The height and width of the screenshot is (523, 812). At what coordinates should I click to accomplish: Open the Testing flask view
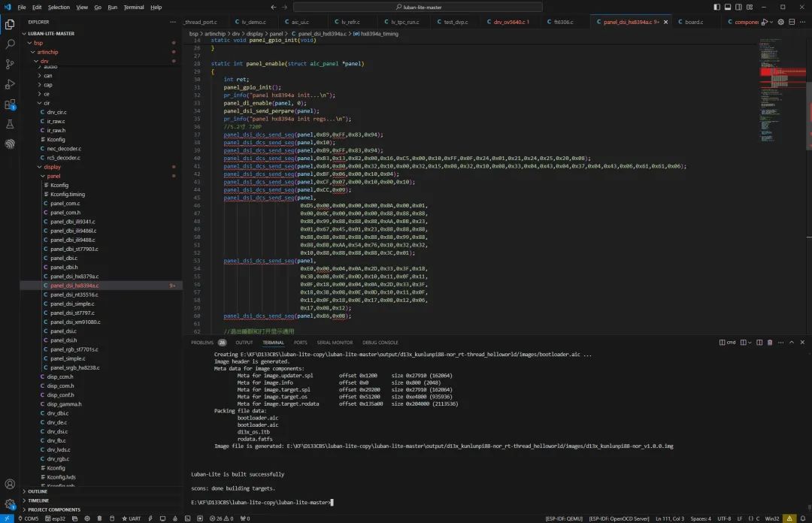point(10,124)
